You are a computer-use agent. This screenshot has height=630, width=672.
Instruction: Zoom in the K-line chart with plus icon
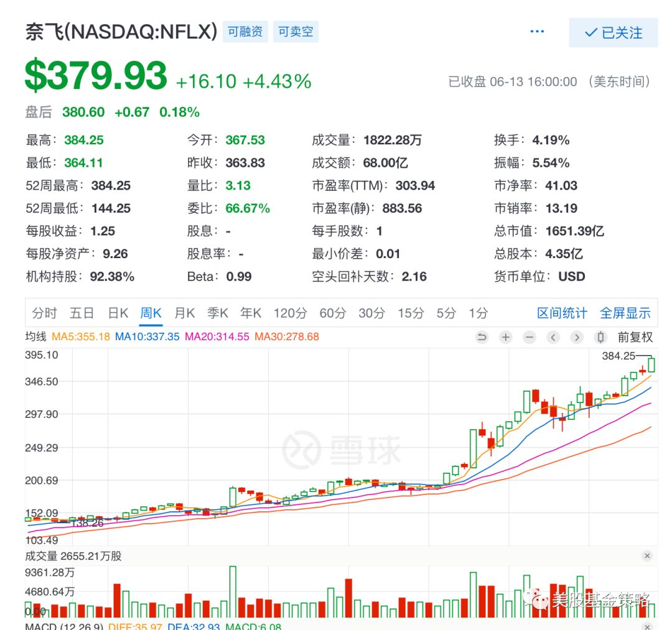coord(506,337)
